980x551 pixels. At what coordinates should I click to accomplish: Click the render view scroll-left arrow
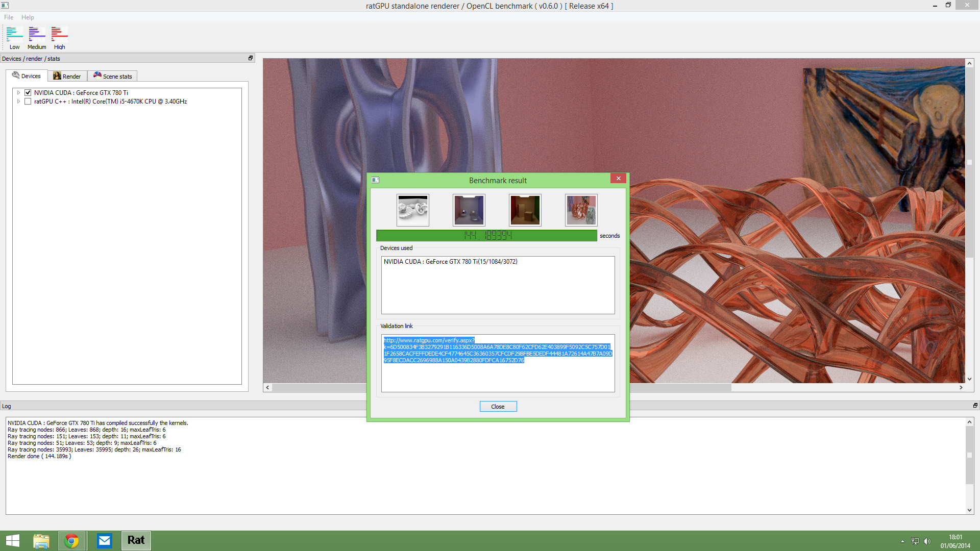[267, 388]
